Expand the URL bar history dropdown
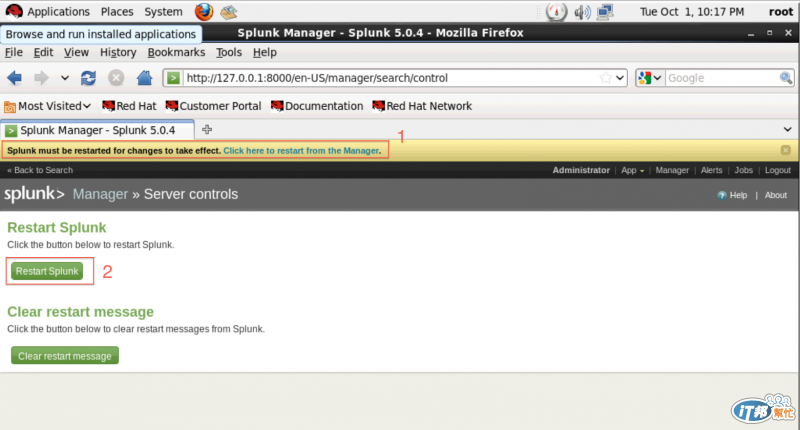800x430 pixels. pos(620,78)
